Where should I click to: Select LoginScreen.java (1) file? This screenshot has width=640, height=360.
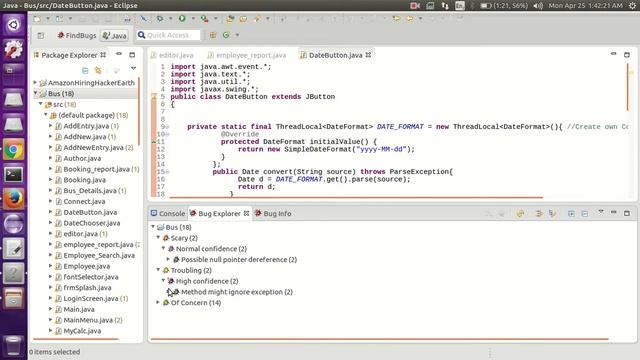point(96,298)
